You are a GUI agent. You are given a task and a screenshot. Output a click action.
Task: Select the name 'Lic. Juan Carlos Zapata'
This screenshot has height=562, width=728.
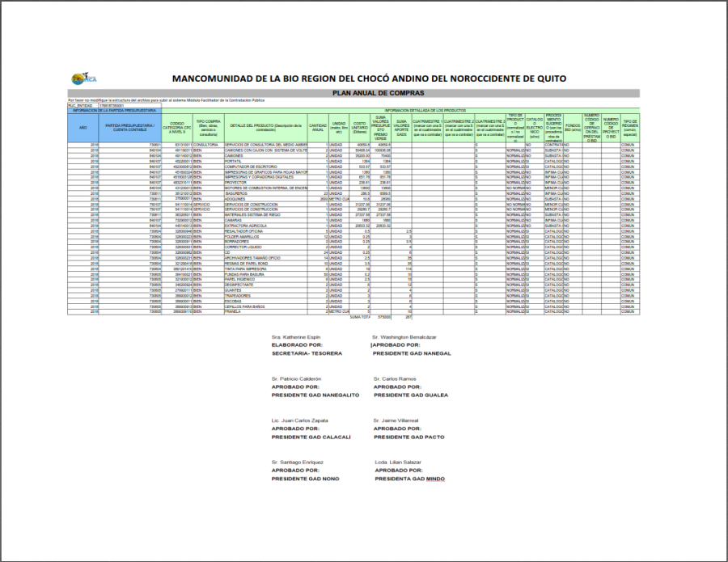pos(300,421)
